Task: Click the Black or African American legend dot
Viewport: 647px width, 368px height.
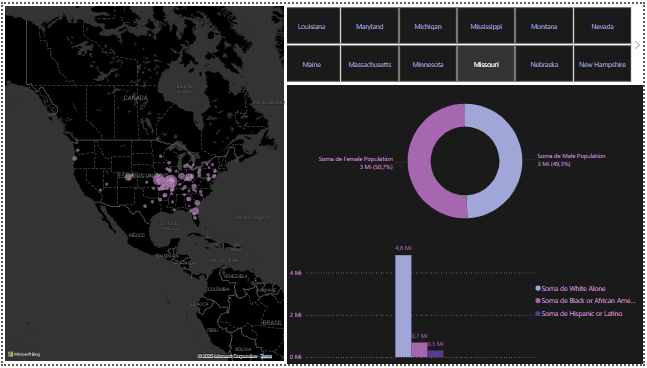Action: tap(538, 301)
